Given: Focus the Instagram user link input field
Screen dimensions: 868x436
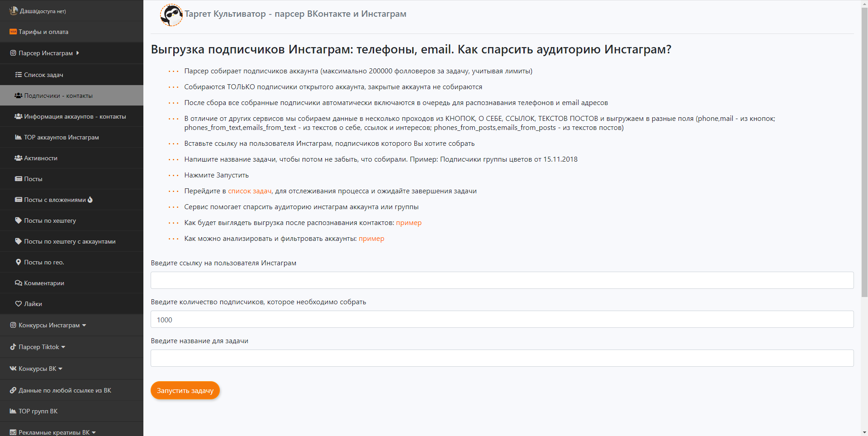Looking at the screenshot, I should point(502,280).
